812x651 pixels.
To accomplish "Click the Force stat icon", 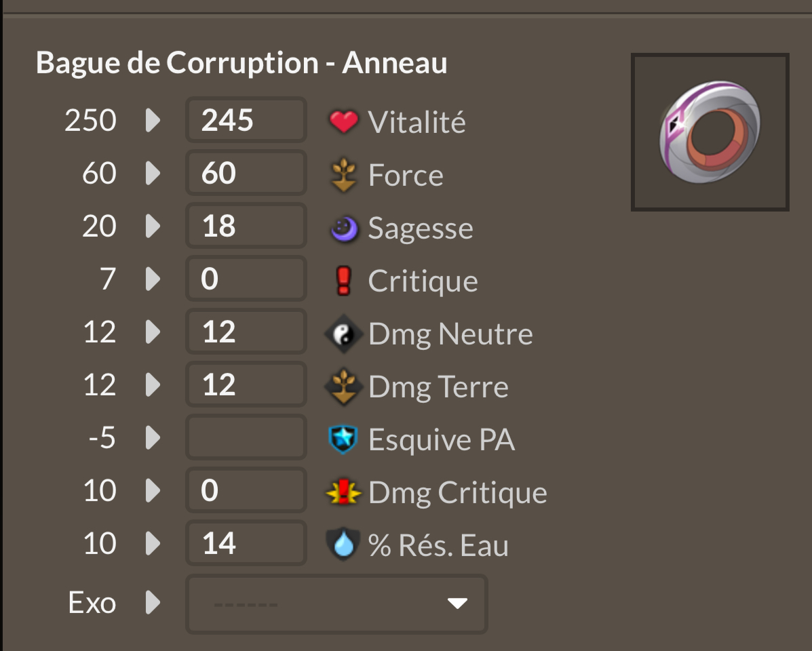I will (343, 175).
